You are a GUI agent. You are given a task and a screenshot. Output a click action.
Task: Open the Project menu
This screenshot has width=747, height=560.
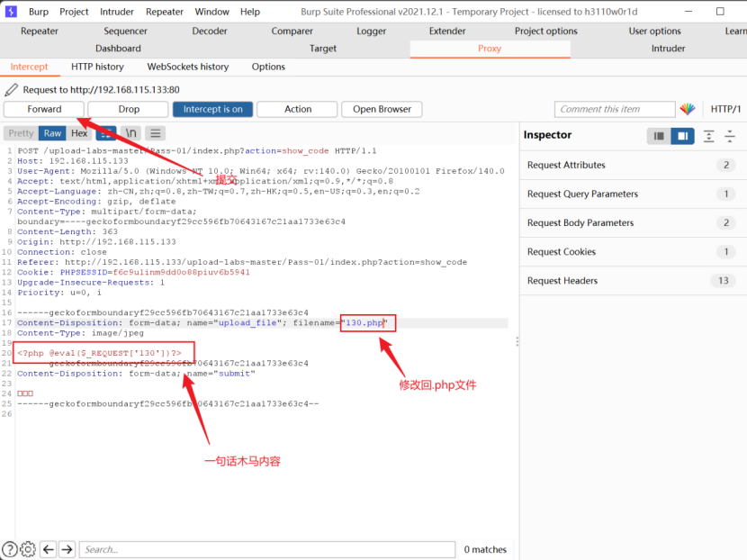[x=74, y=12]
